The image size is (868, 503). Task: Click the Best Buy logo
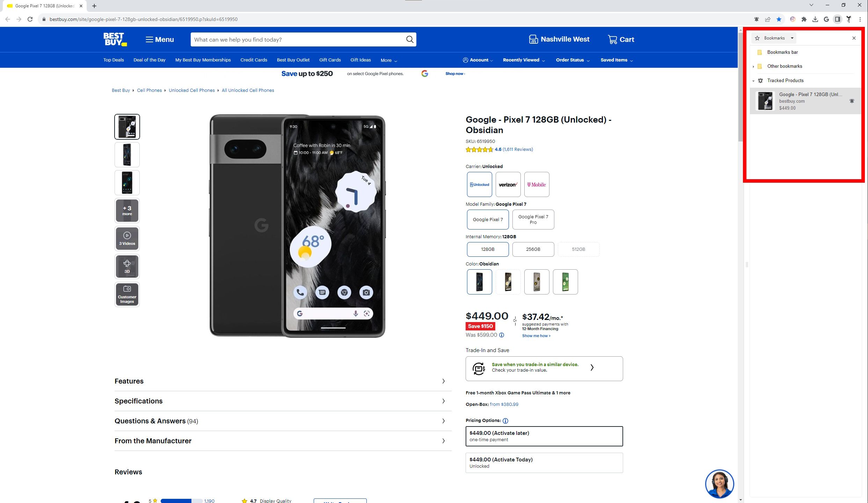115,39
